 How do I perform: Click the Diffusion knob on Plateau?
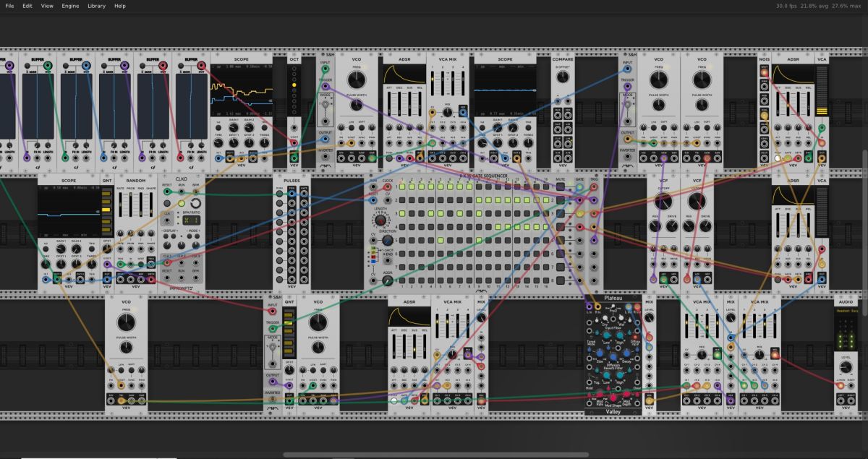pos(613,356)
